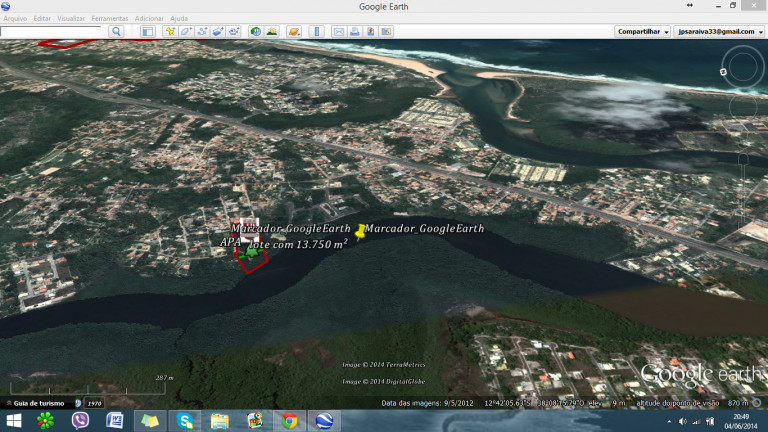This screenshot has width=768, height=432.
Task: Click the yellow pushpin placemark on the map
Action: pos(360,231)
